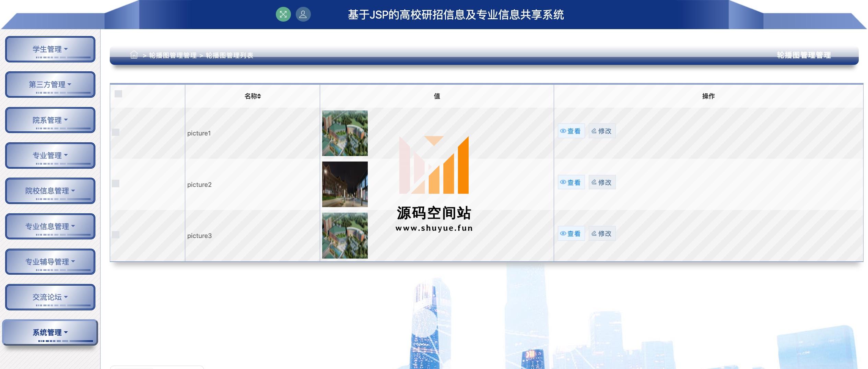
Task: Expand the 专业管理 sidebar menu
Action: (50, 155)
